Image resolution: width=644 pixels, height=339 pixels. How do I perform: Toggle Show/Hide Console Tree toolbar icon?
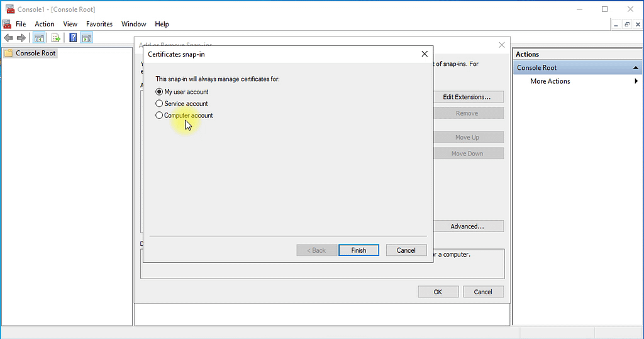39,38
